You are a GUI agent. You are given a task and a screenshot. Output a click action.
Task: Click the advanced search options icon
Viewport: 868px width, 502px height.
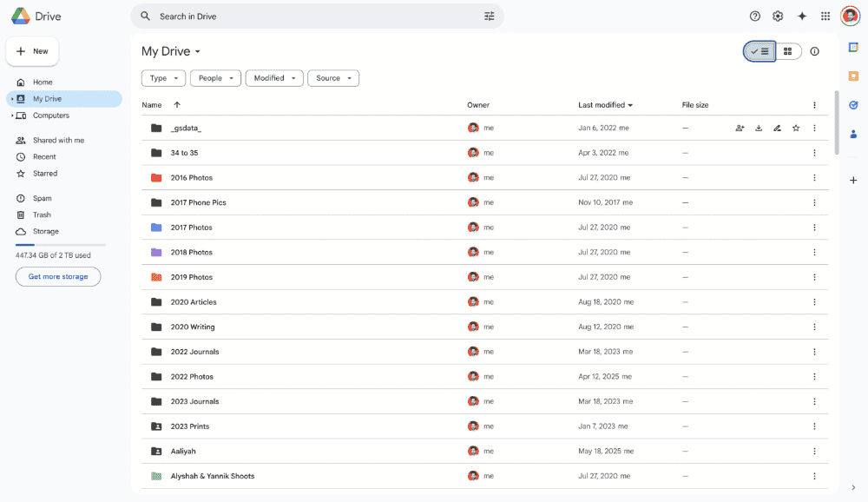(x=489, y=17)
